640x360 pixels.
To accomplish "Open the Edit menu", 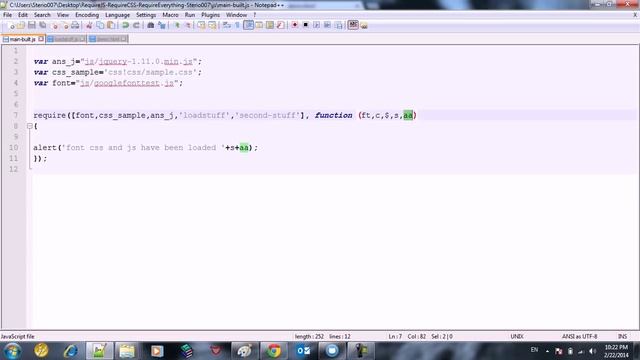I will [23, 15].
